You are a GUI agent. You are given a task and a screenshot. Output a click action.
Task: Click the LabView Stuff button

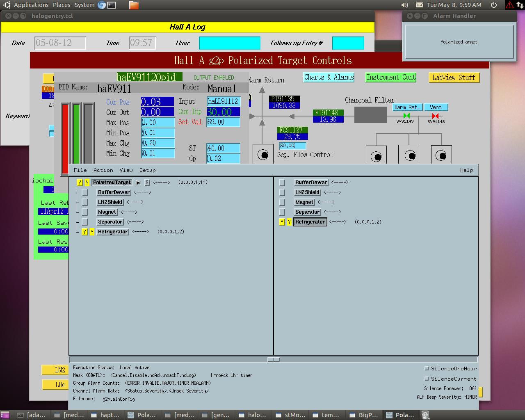[x=454, y=78]
